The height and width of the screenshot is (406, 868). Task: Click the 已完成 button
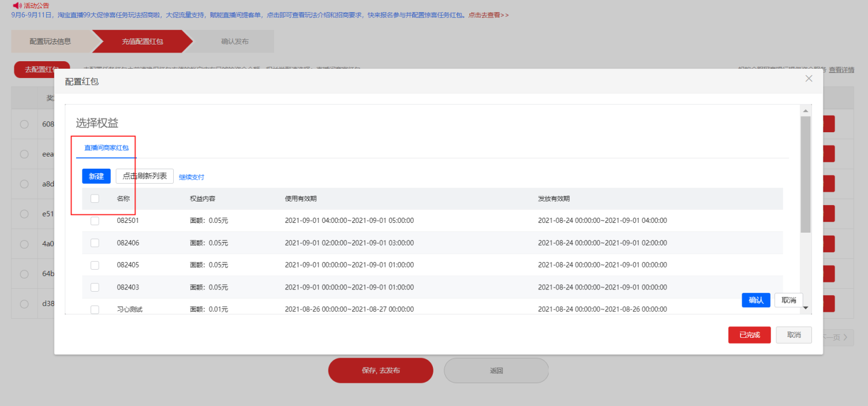(x=749, y=334)
